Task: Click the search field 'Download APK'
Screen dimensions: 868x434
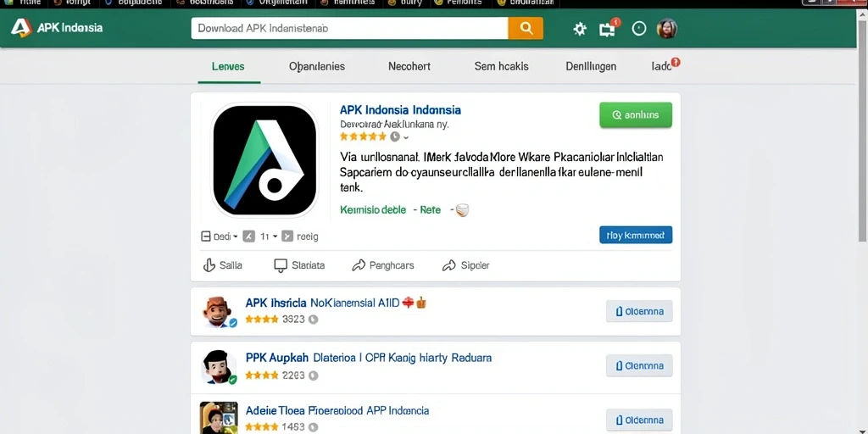Action: [349, 28]
